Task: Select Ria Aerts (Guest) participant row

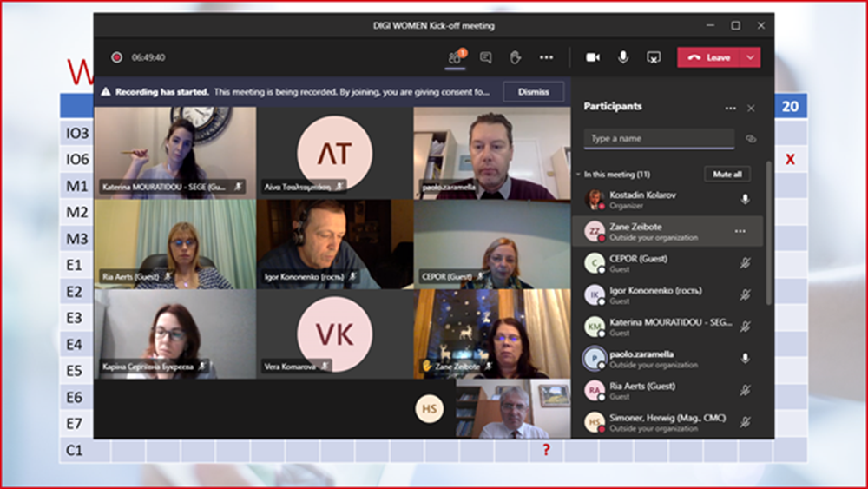Action: (x=667, y=391)
